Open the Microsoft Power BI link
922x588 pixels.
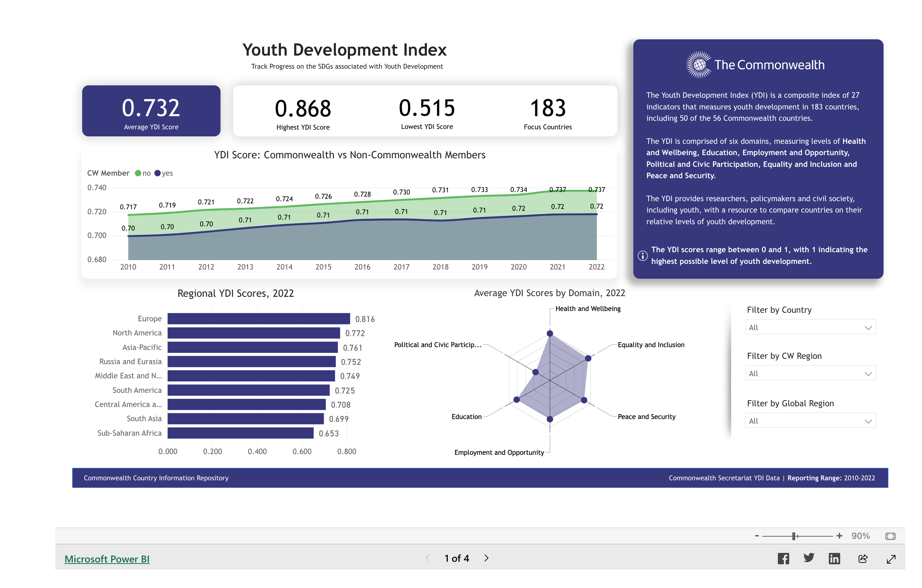107,559
